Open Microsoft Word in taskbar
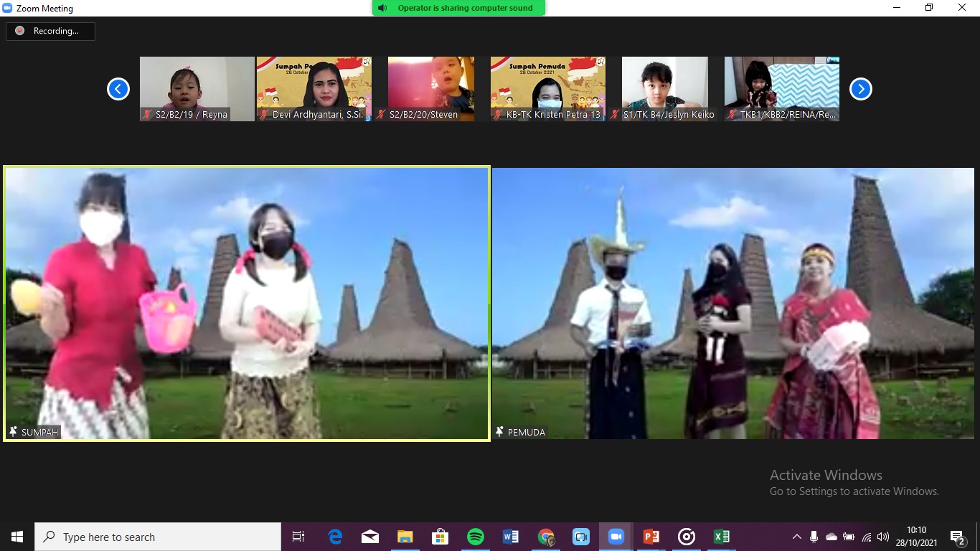980x551 pixels. click(510, 537)
